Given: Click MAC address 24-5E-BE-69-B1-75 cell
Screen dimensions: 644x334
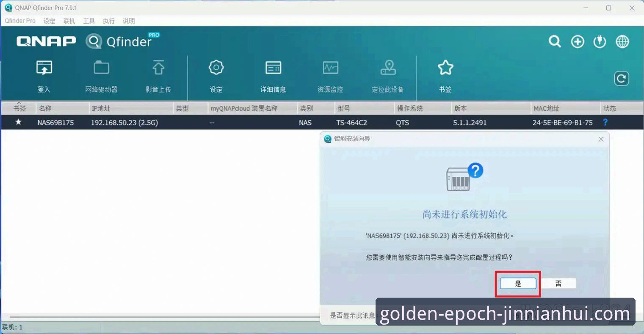Looking at the screenshot, I should tap(563, 123).
